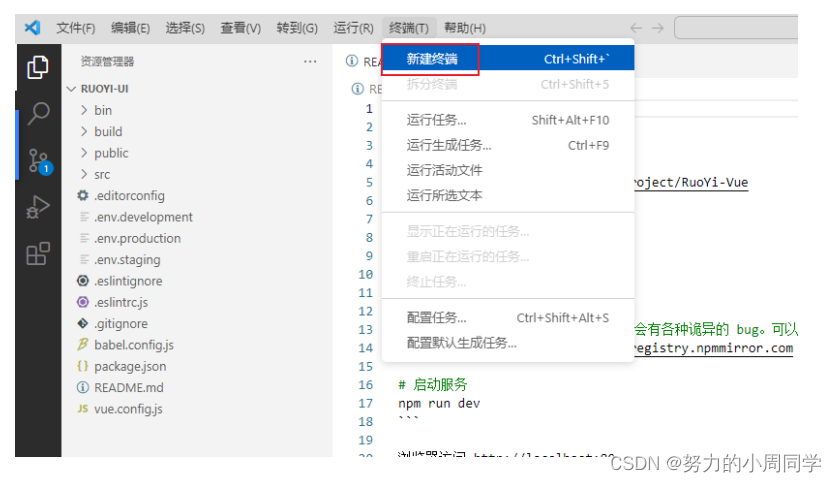The height and width of the screenshot is (482, 836).
Task: Expand the bin folder
Action: 84,110
